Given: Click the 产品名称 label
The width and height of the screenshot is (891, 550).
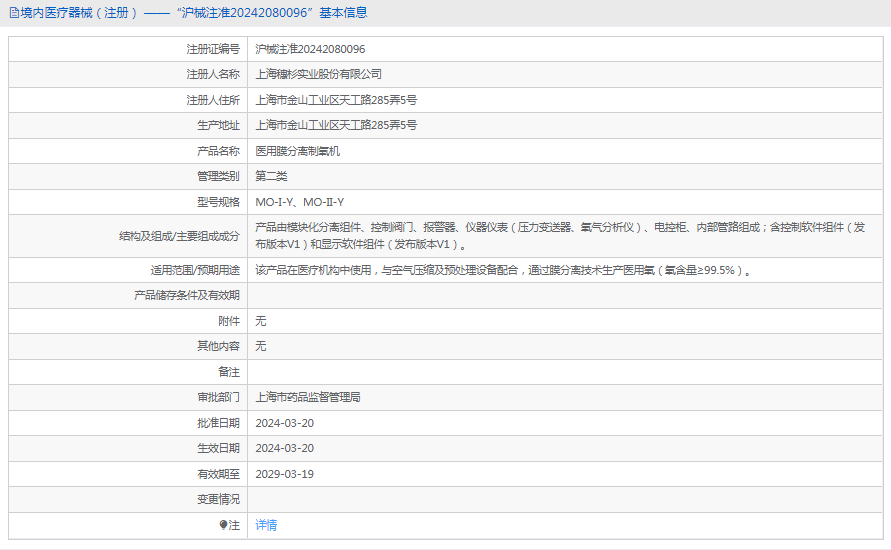Looking at the screenshot, I should pos(218,151).
